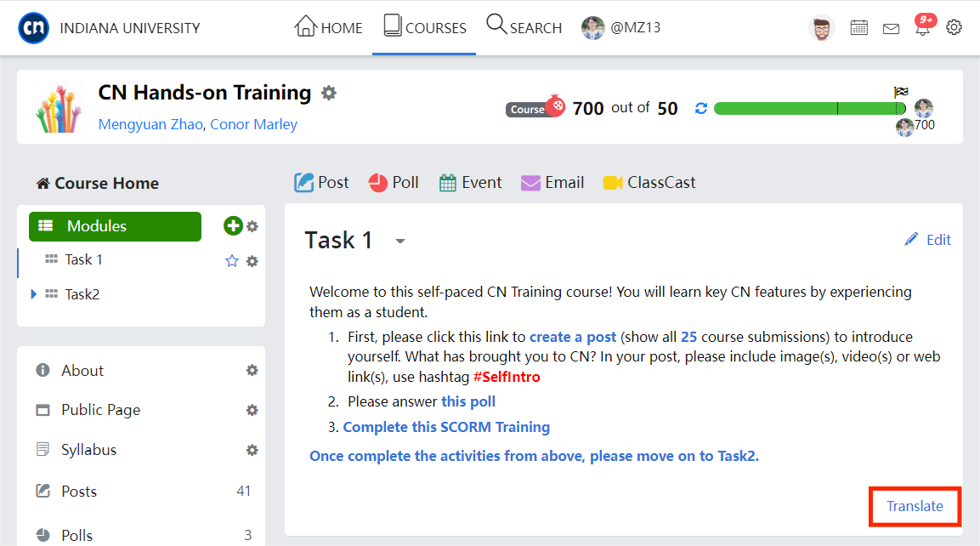Click the avatar beside the 700 score
This screenshot has width=980, height=546.
click(x=904, y=127)
